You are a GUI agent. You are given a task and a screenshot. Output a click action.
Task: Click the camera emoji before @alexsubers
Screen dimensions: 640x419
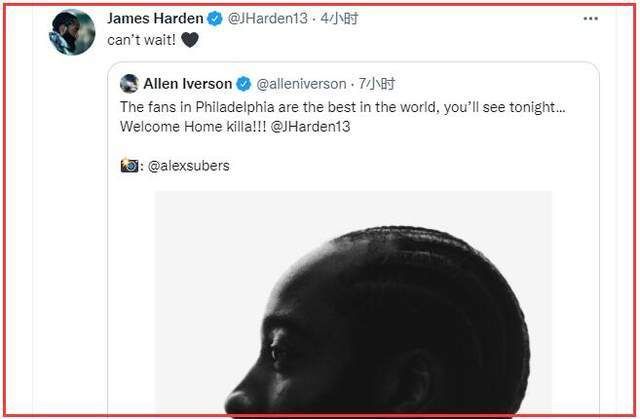(129, 165)
